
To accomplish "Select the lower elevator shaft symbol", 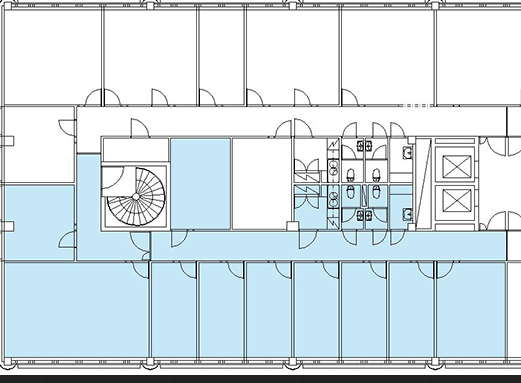I will (x=455, y=200).
